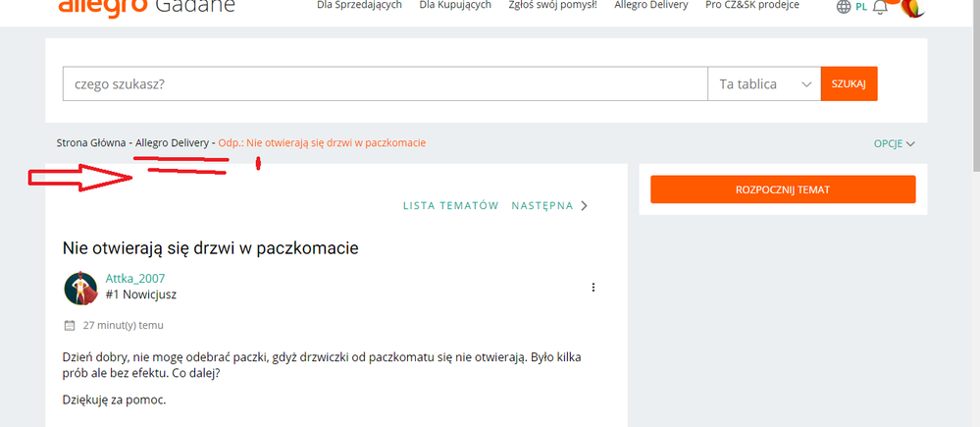The image size is (980, 427).
Task: Click the SZUKAJ search button
Action: pyautogui.click(x=849, y=83)
